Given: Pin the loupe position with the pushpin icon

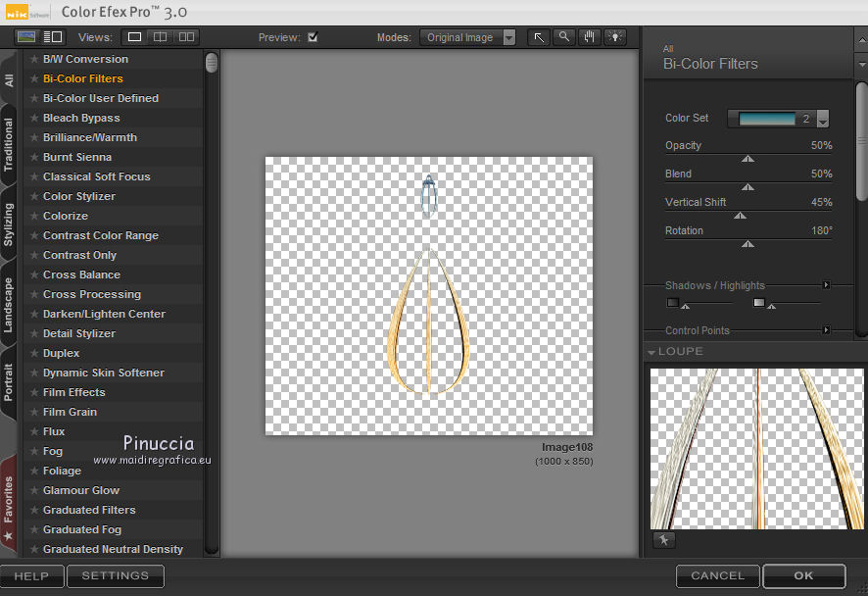Looking at the screenshot, I should (663, 540).
